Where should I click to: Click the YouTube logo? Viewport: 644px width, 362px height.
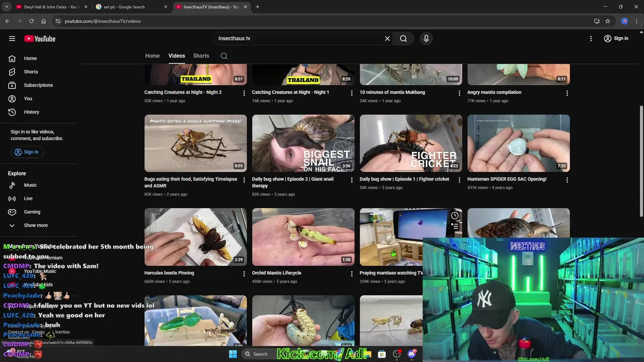click(40, 39)
